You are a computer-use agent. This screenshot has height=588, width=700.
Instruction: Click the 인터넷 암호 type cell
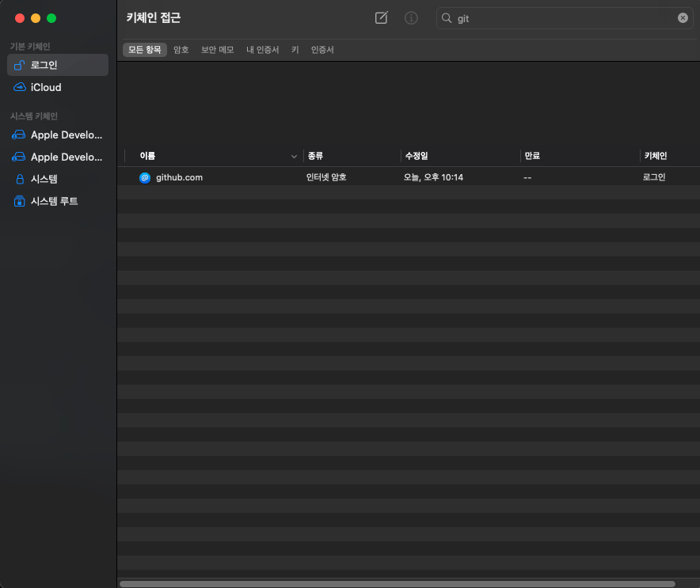point(326,177)
